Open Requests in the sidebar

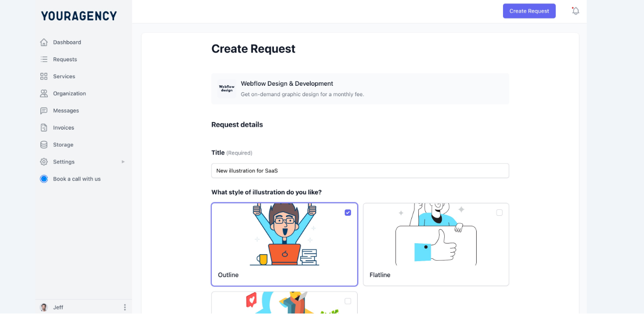65,59
